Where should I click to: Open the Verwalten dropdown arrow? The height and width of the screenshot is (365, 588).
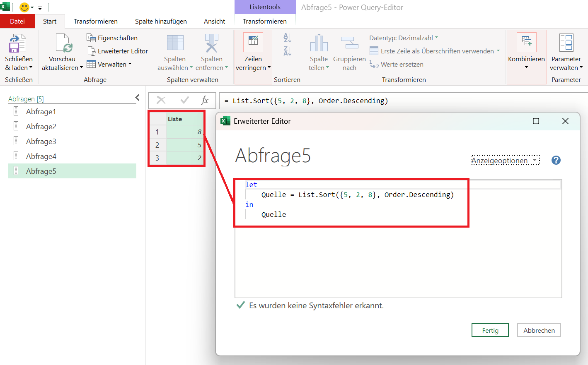pyautogui.click(x=130, y=64)
